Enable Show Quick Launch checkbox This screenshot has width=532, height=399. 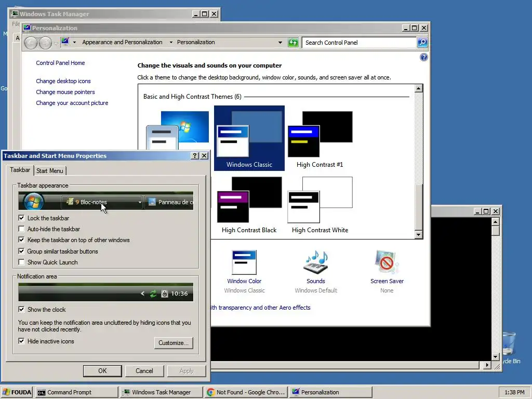tap(21, 262)
